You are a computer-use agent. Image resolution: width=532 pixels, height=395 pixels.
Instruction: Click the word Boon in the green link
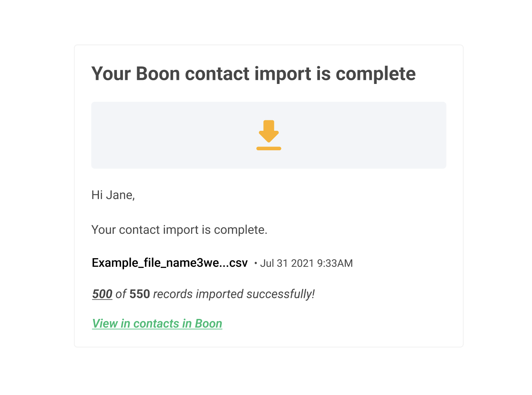pos(209,323)
